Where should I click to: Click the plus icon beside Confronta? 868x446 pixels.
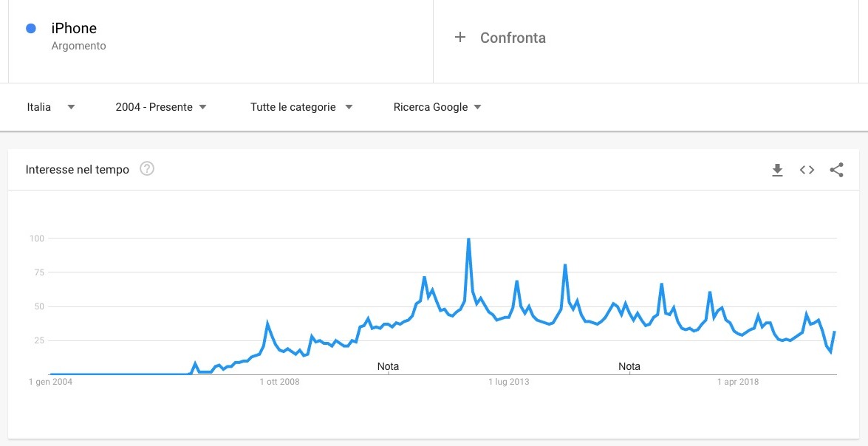(460, 38)
